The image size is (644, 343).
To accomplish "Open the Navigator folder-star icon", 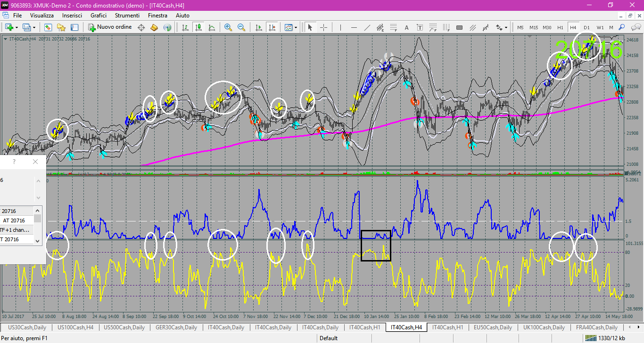I will [61, 27].
